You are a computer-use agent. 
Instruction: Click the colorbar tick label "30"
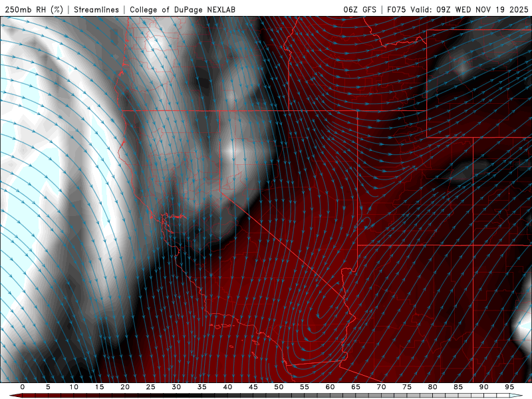[176, 387]
